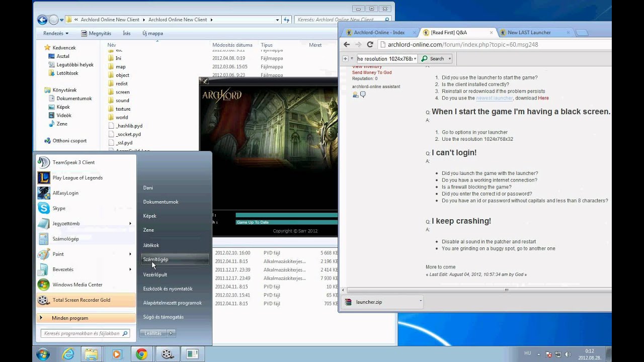Open File Explorer taskbar icon
The width and height of the screenshot is (644, 362).
92,354
